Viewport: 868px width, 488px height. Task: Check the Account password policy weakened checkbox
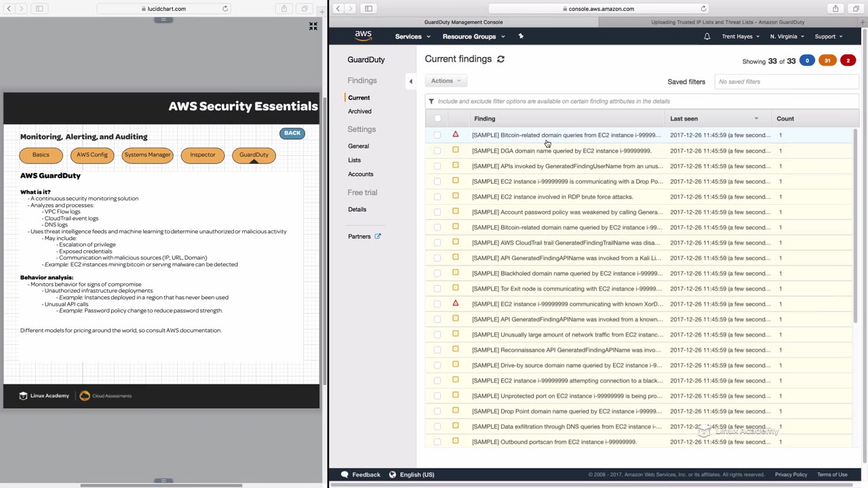point(437,212)
